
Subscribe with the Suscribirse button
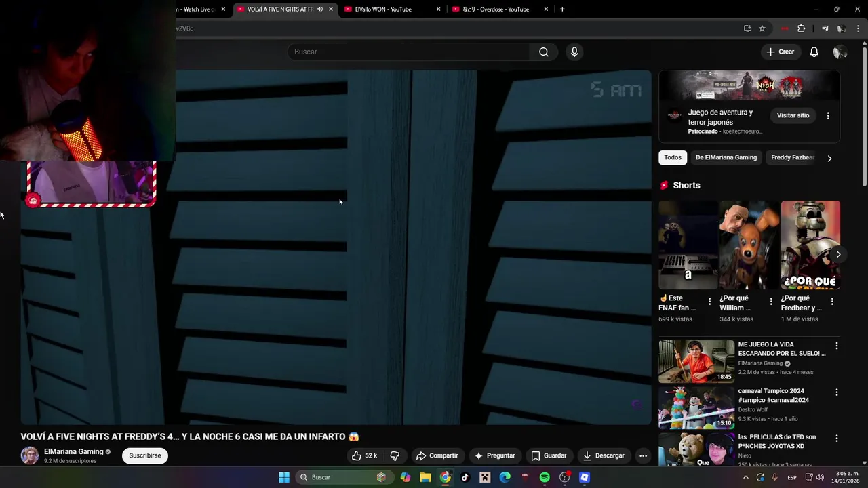point(145,455)
